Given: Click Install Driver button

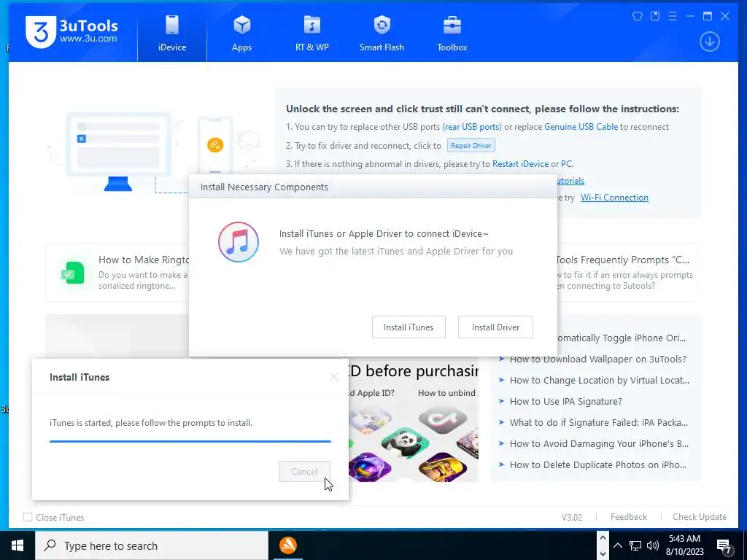Looking at the screenshot, I should click(x=495, y=327).
